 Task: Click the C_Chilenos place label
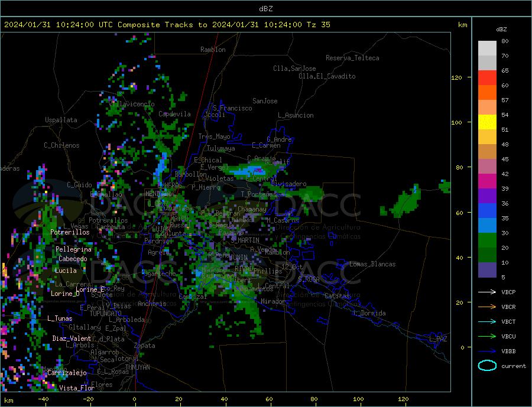(61, 145)
